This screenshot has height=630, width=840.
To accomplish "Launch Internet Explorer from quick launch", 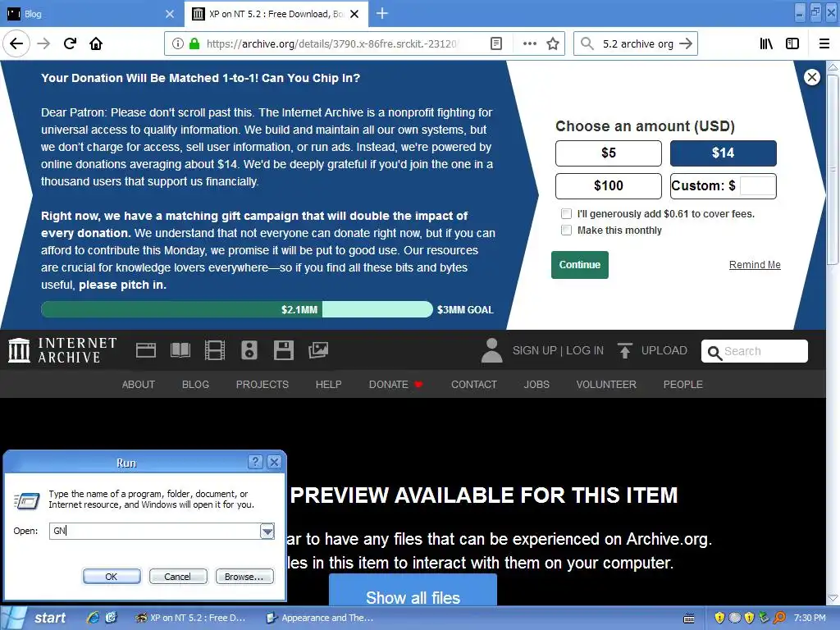I will coord(93,618).
